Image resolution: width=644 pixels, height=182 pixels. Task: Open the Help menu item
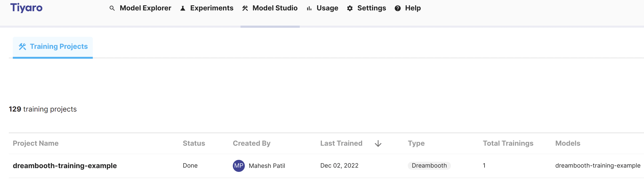(x=413, y=8)
